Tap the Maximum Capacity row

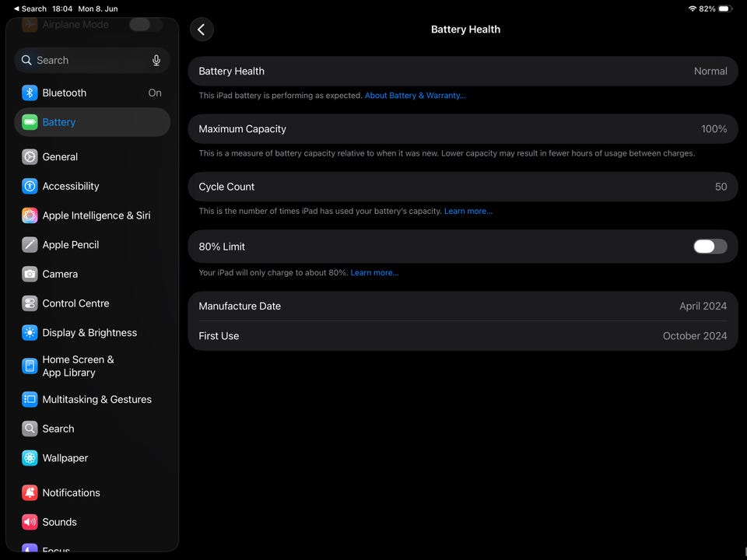(x=462, y=129)
